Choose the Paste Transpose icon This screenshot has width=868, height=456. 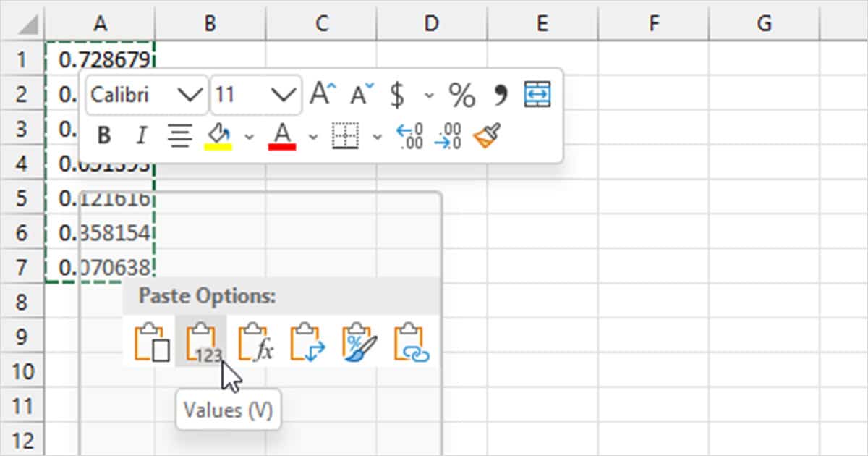click(x=307, y=342)
